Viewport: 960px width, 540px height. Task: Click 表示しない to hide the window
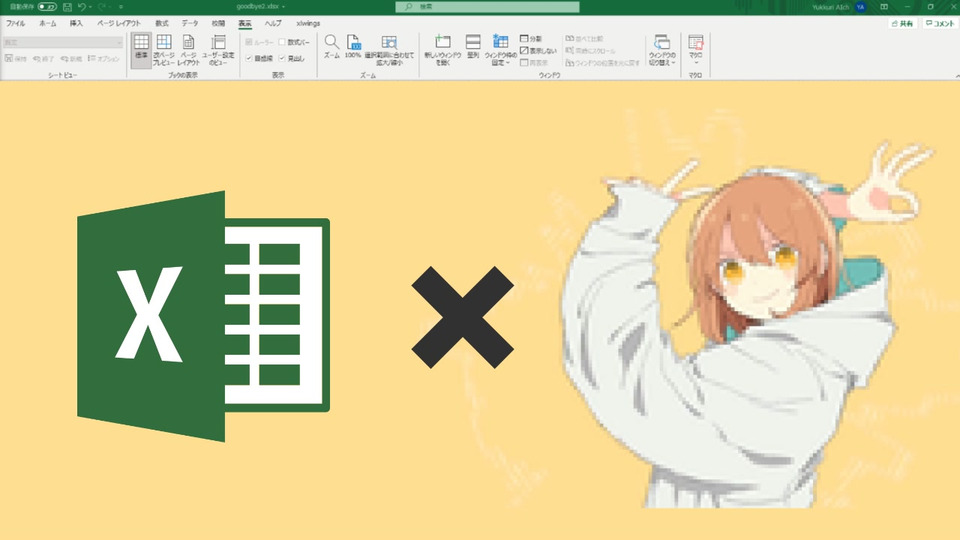pyautogui.click(x=539, y=51)
